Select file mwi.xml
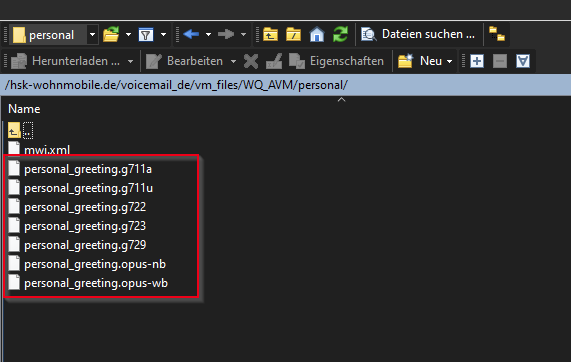This screenshot has width=571, height=362. [x=39, y=149]
